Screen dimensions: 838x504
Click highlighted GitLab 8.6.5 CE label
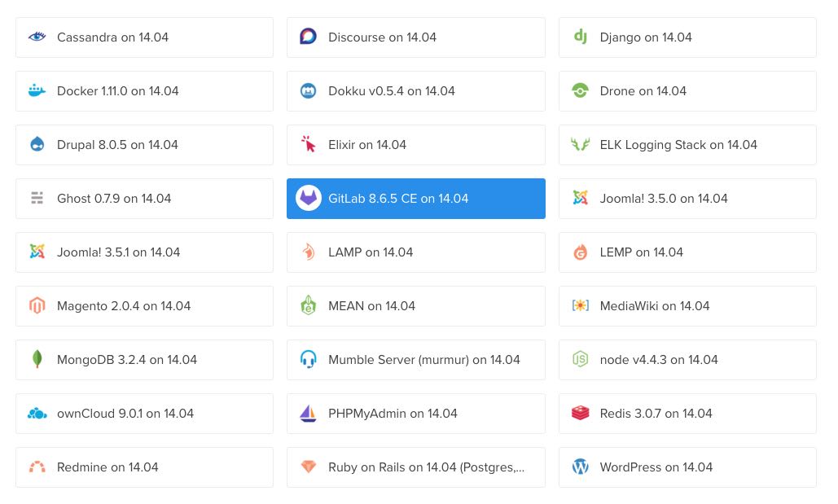point(398,199)
